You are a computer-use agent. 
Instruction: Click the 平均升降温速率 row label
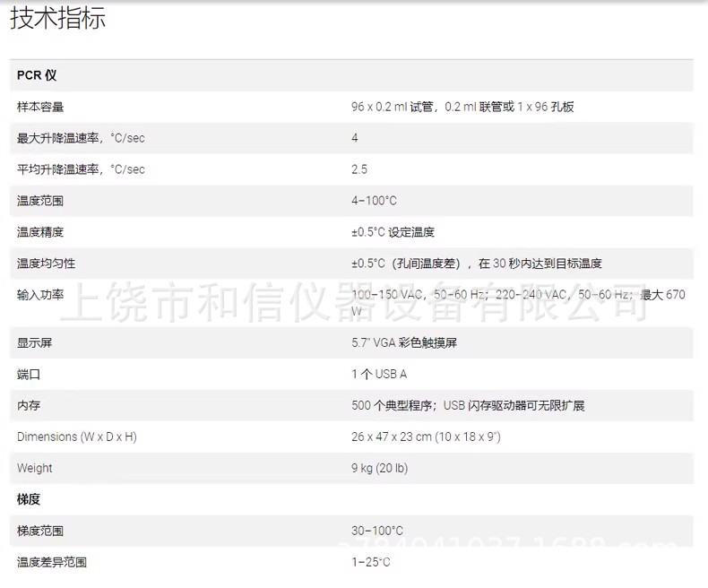pos(81,169)
